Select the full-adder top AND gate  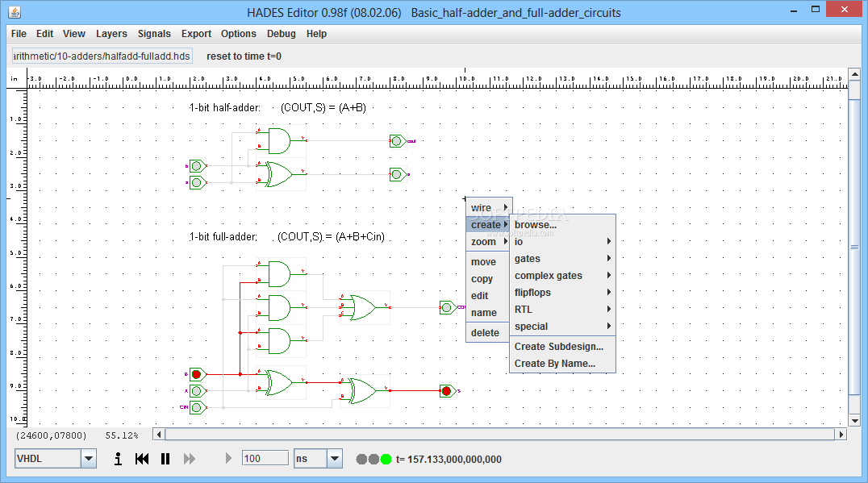280,274
